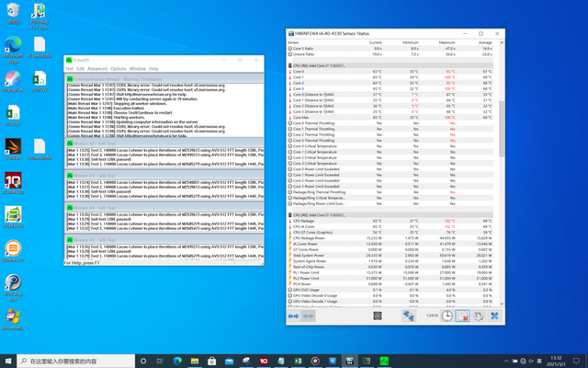Open Microsoft Edge desktop shortcut
Viewport: 588px width, 368px height.
click(x=13, y=50)
